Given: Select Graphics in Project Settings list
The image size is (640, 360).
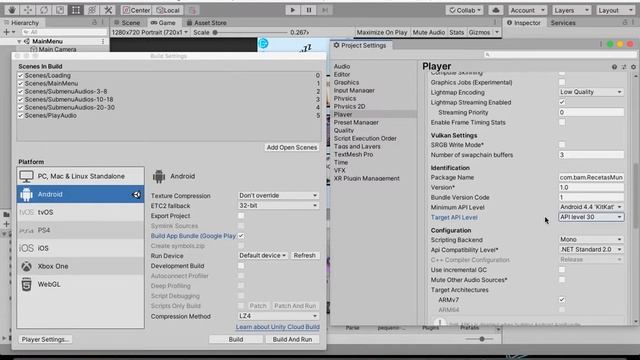Looking at the screenshot, I should [x=346, y=82].
